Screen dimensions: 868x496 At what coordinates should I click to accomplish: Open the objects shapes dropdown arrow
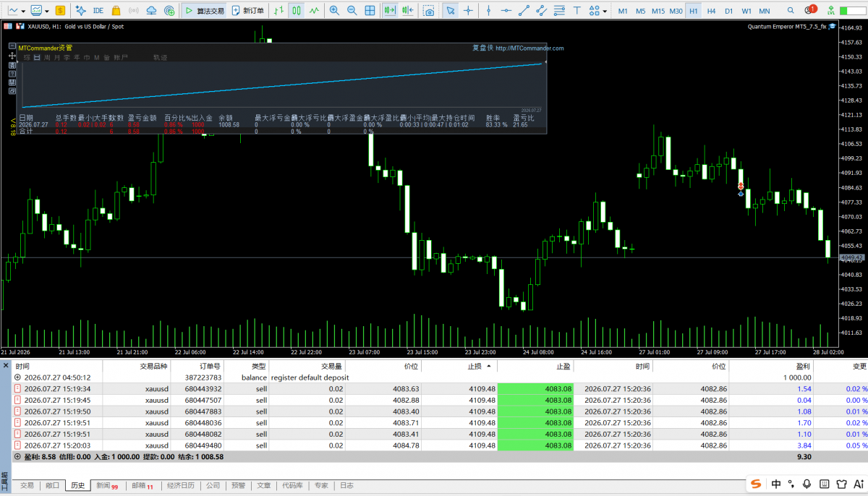605,11
